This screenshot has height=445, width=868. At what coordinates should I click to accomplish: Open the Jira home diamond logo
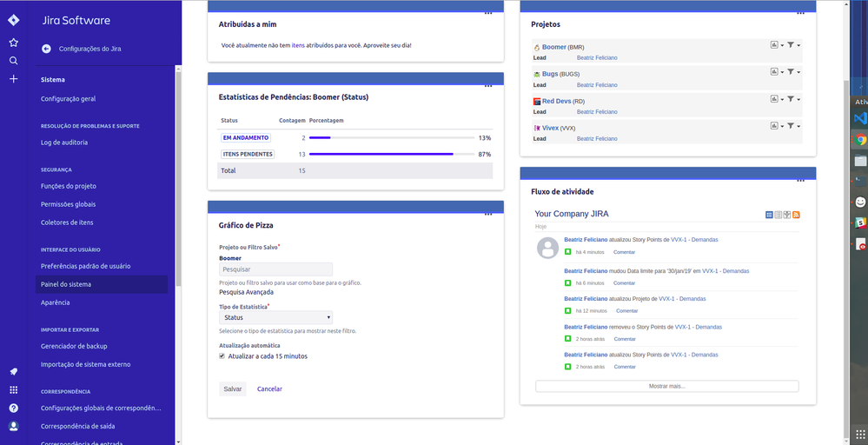[x=13, y=20]
